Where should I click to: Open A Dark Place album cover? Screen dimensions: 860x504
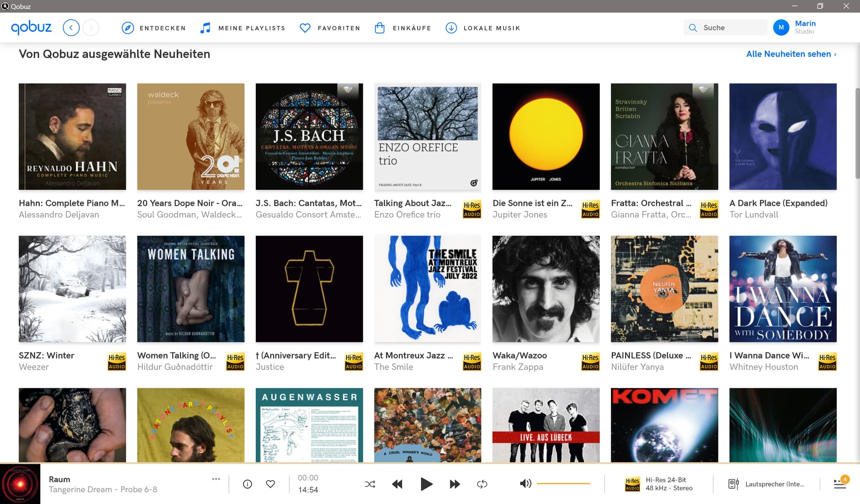[x=783, y=137]
